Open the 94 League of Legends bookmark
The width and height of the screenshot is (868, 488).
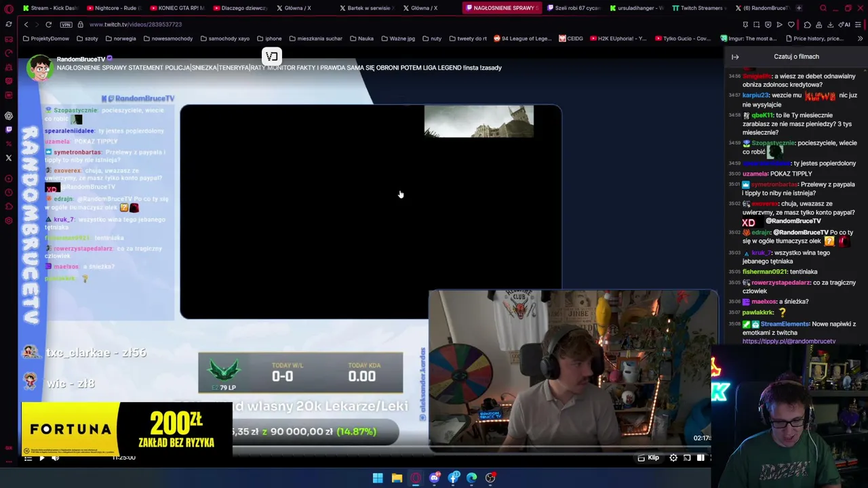tap(522, 39)
